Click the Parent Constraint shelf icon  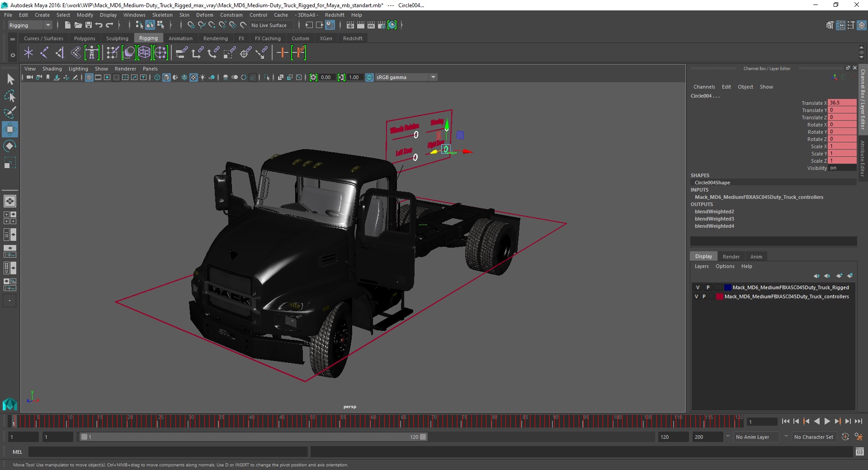pos(181,53)
